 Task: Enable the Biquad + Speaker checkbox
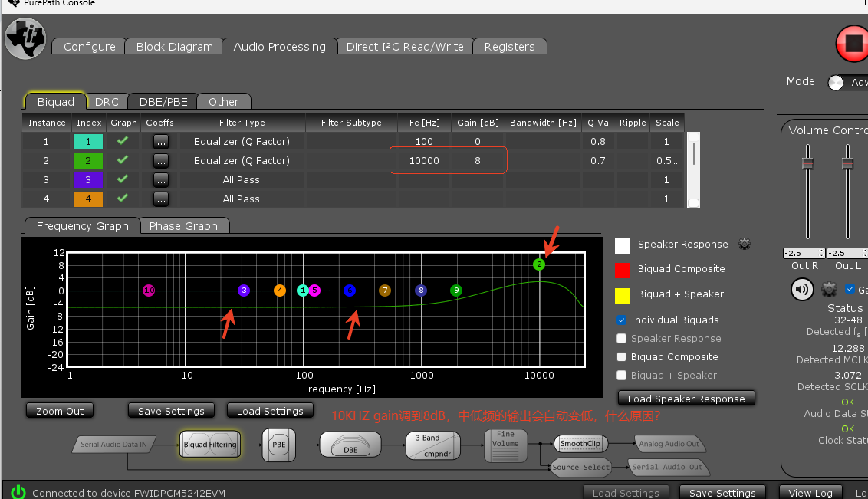[x=621, y=375]
